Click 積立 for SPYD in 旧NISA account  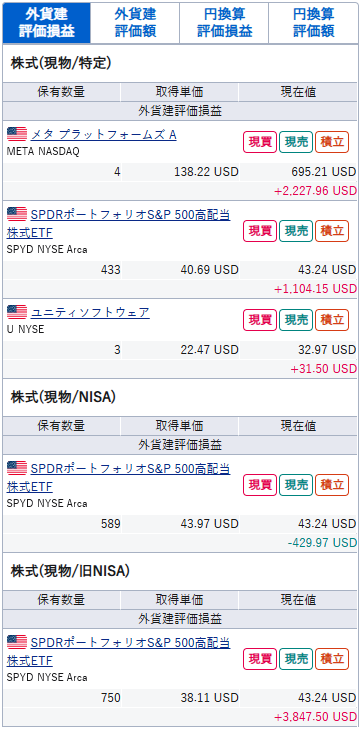pyautogui.click(x=332, y=659)
